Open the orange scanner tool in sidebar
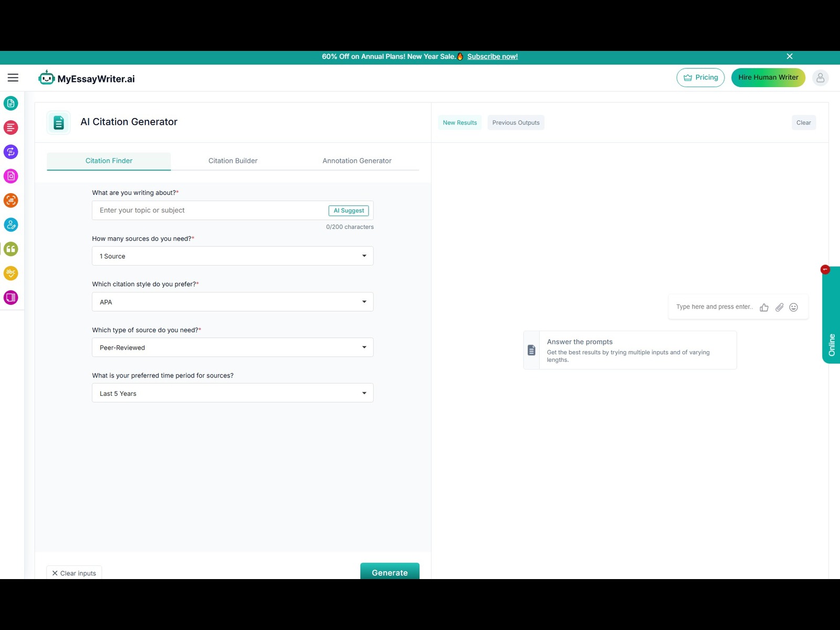The image size is (840, 630). [x=10, y=201]
